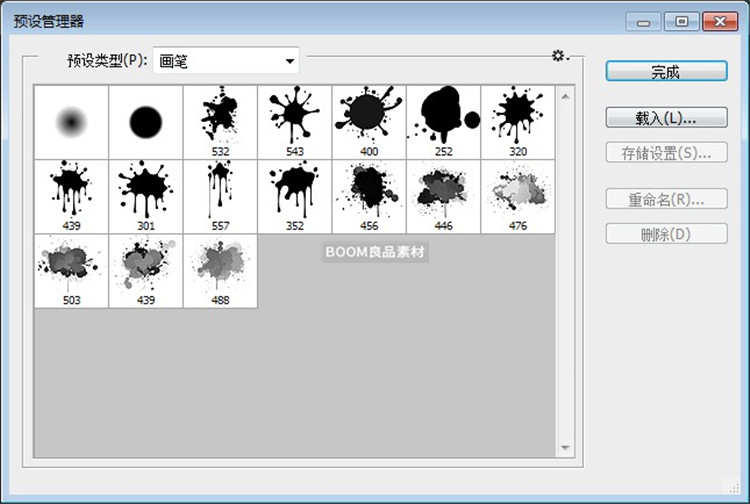Select the soft round brush thumbnail
750x504 pixels.
[x=71, y=122]
